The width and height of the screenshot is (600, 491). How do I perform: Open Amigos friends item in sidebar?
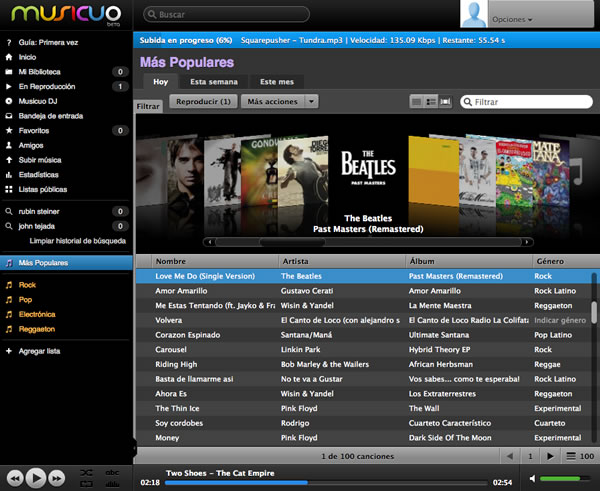(31, 145)
